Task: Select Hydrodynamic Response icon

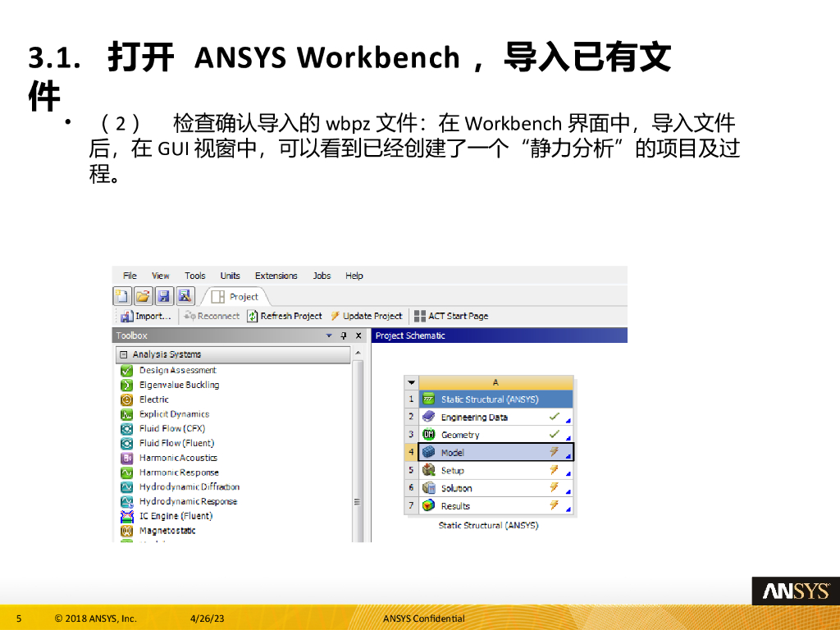Action: pos(126,501)
